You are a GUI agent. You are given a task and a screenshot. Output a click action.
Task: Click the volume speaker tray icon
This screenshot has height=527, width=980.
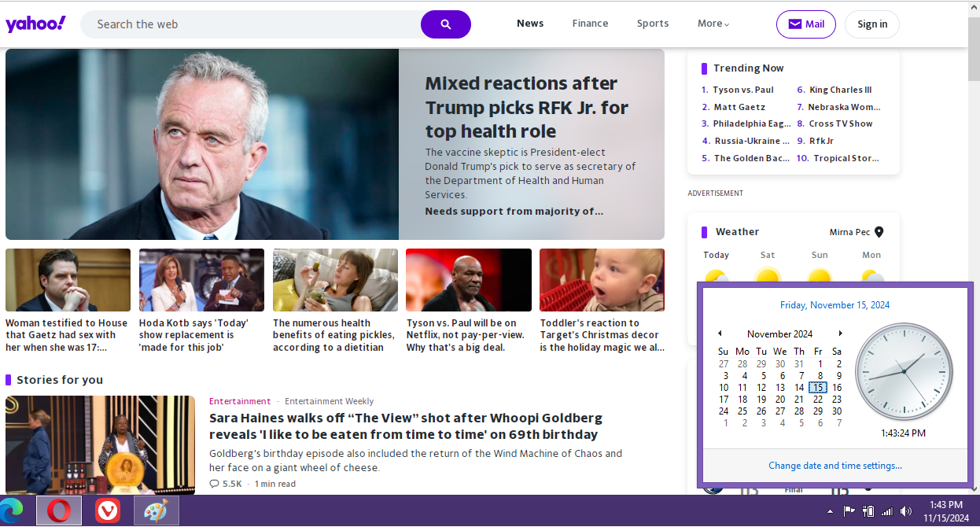click(x=906, y=512)
